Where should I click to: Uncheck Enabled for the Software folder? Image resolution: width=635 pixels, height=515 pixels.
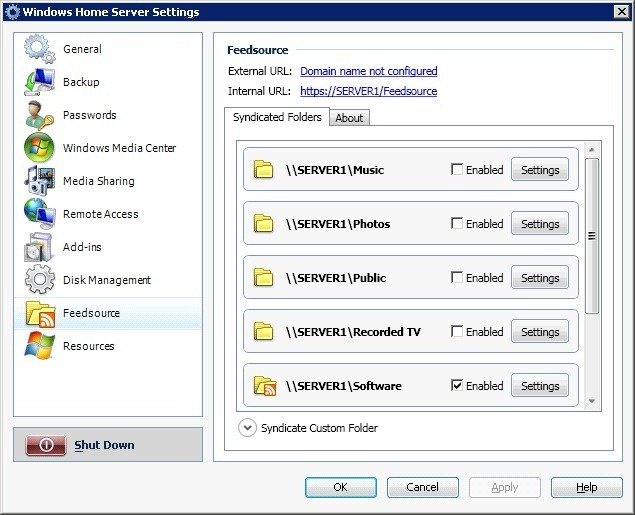[x=457, y=385]
